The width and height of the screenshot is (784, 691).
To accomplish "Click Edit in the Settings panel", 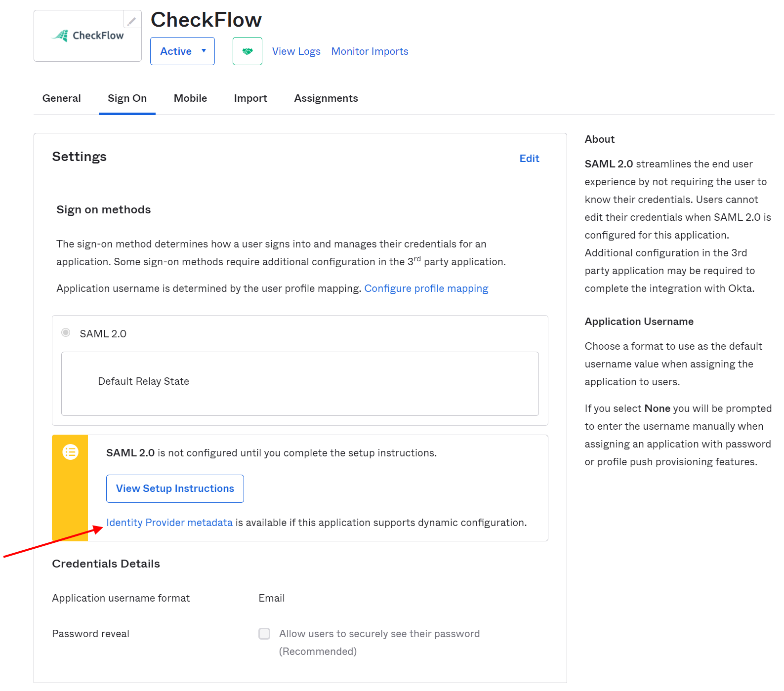I will pyautogui.click(x=530, y=159).
